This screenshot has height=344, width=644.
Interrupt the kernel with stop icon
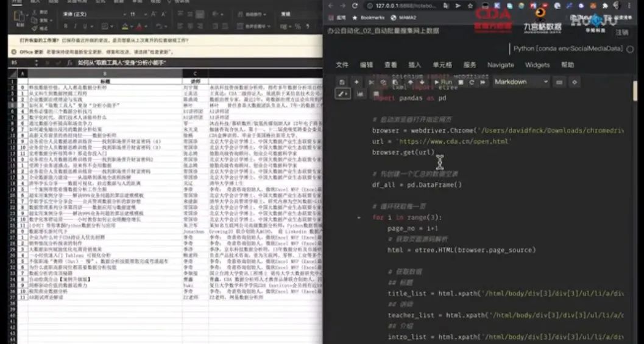click(x=461, y=82)
